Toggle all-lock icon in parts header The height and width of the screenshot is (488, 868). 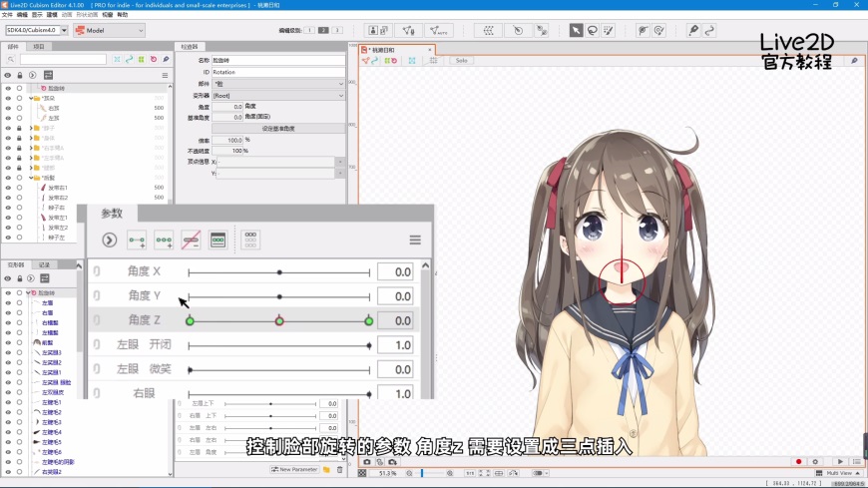pos(20,75)
